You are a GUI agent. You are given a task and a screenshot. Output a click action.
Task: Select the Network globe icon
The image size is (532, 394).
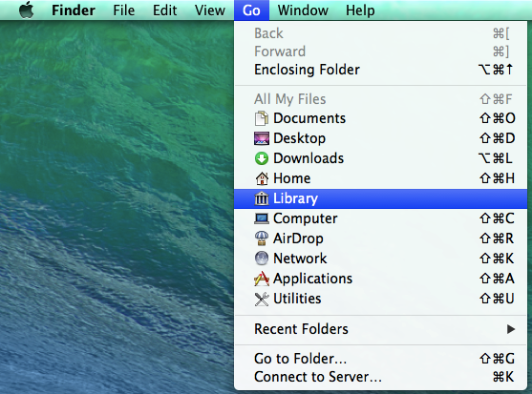262,259
